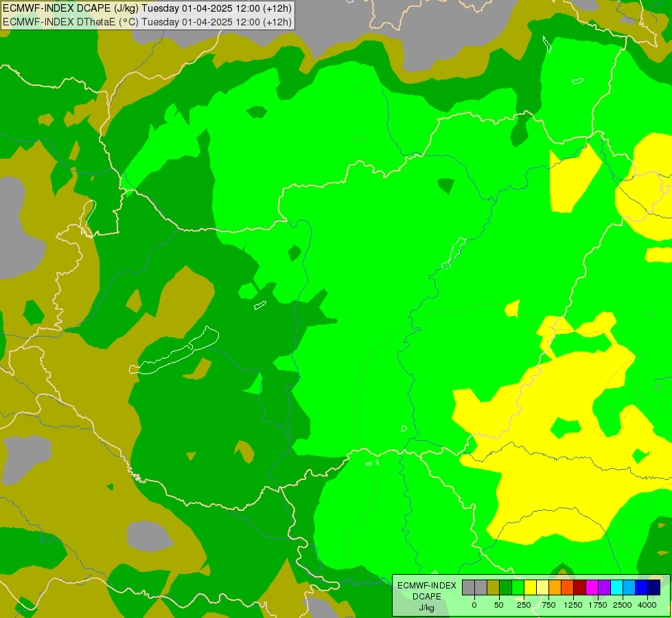Viewport: 672px width, 618px height.
Task: Click the large elongated lake outline
Action: 174,351
